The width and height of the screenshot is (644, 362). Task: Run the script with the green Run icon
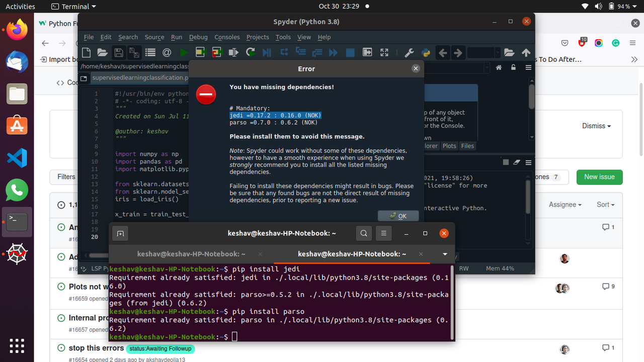(184, 52)
